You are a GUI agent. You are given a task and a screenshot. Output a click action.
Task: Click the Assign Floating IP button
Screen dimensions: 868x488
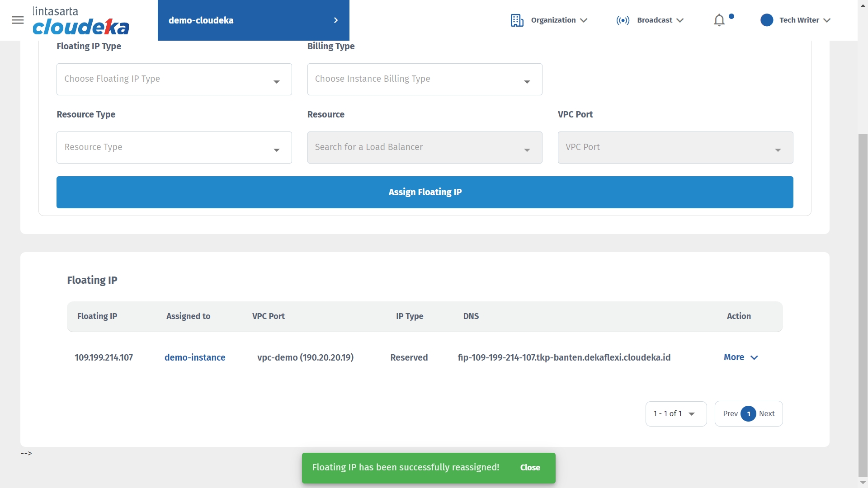[x=425, y=192]
